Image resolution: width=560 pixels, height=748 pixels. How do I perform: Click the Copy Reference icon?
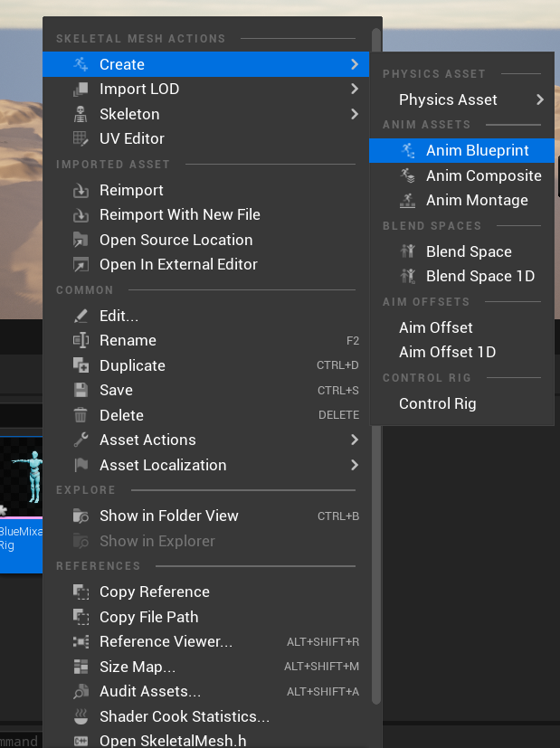81,592
